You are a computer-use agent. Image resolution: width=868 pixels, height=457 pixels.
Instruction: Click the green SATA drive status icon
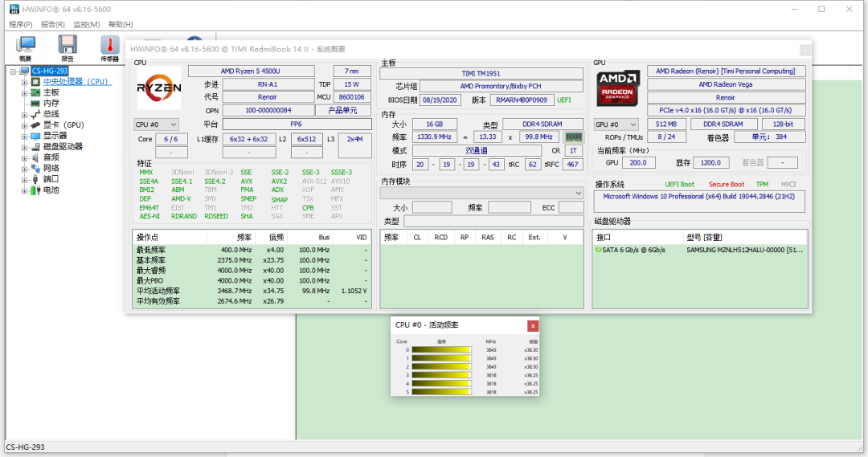pos(598,250)
